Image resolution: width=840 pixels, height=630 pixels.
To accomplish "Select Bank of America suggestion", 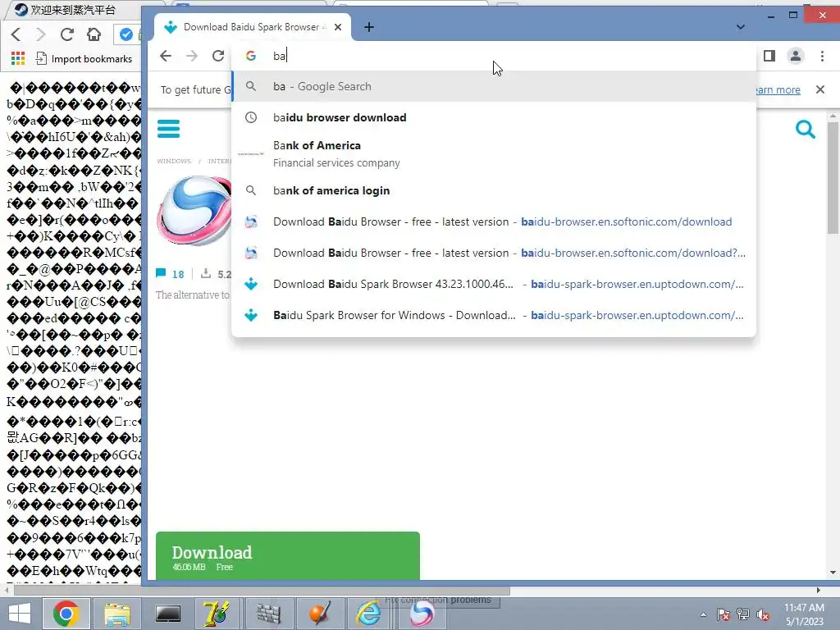I will [494, 153].
